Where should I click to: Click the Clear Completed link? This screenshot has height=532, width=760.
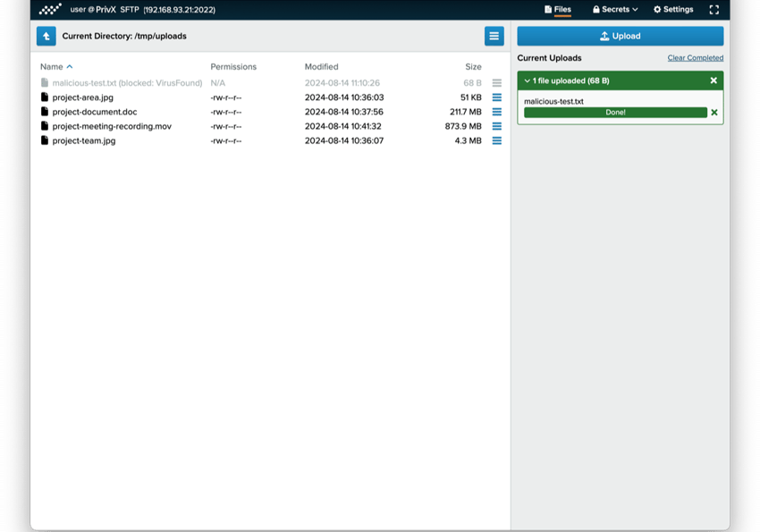click(695, 57)
